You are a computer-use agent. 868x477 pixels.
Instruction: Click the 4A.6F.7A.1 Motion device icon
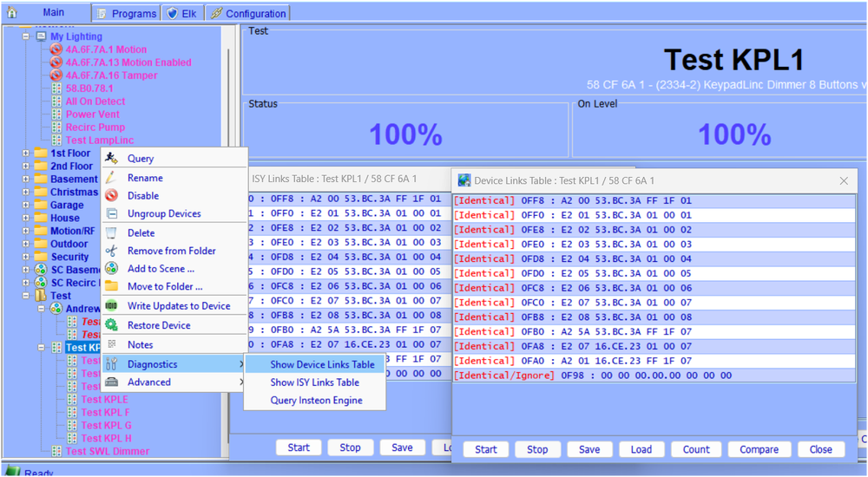point(56,50)
